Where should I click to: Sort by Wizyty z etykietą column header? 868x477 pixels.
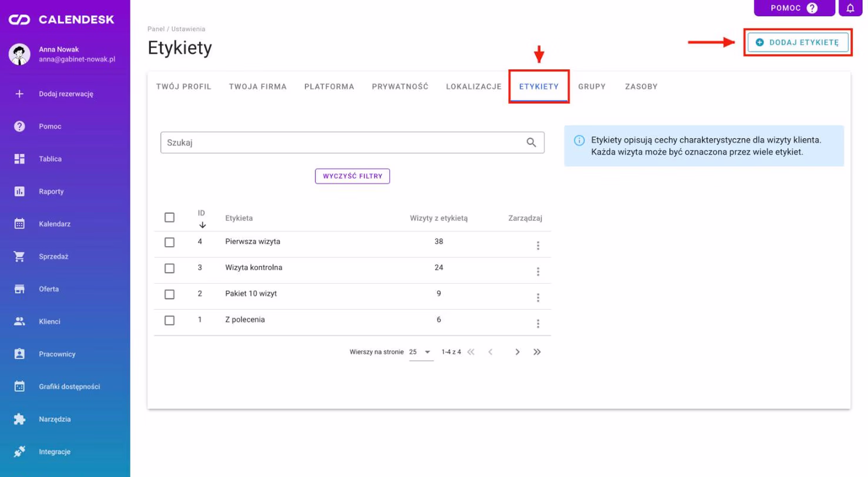439,218
